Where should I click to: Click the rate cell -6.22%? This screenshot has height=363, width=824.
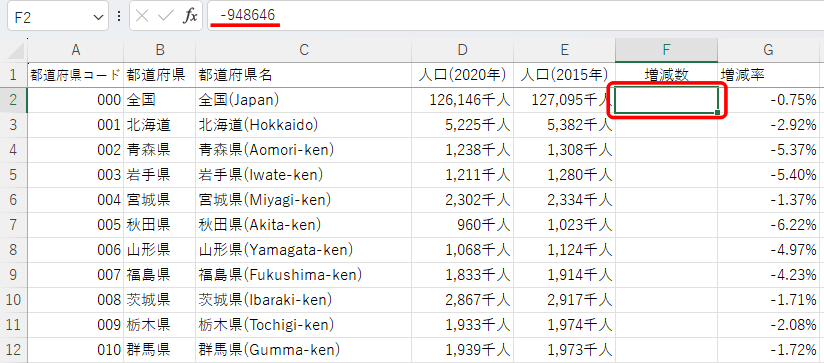[768, 225]
